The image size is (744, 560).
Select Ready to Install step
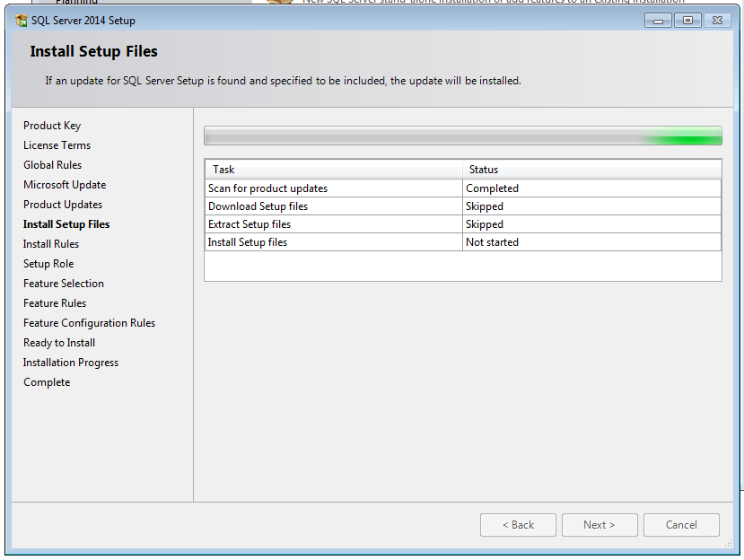point(59,343)
